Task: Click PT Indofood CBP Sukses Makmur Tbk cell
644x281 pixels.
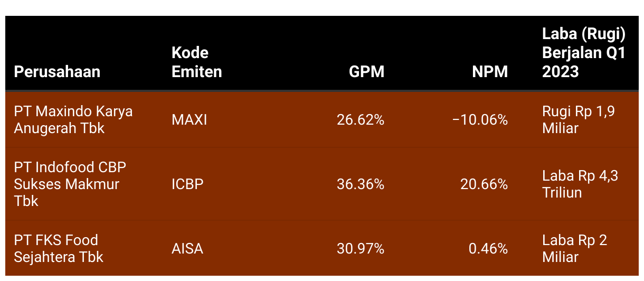Action: (x=70, y=184)
